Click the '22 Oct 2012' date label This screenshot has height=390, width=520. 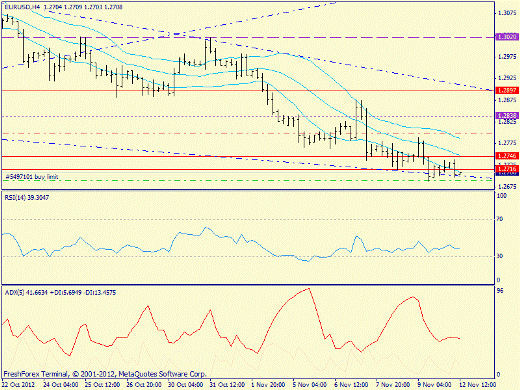pyautogui.click(x=18, y=384)
